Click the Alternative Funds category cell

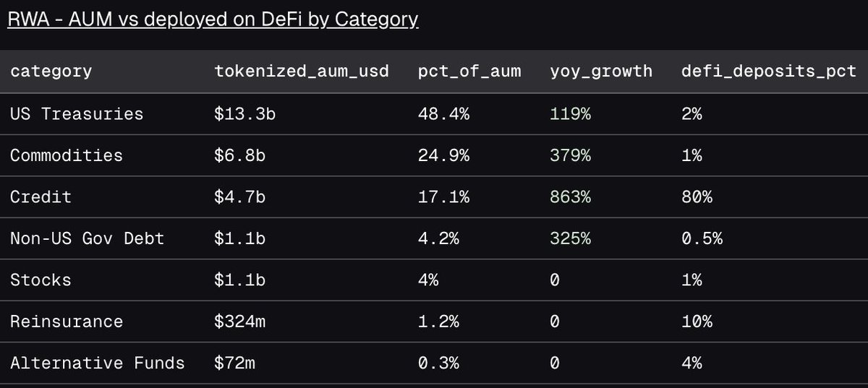[97, 363]
